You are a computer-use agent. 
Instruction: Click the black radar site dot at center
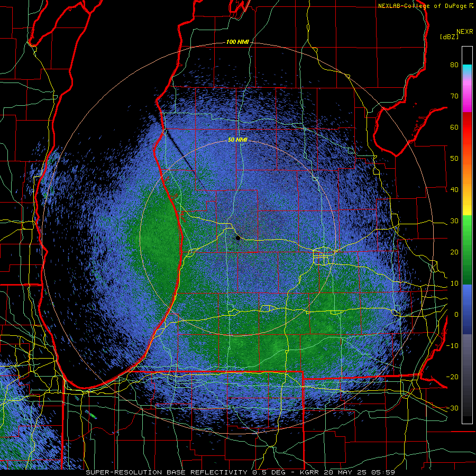238,239
